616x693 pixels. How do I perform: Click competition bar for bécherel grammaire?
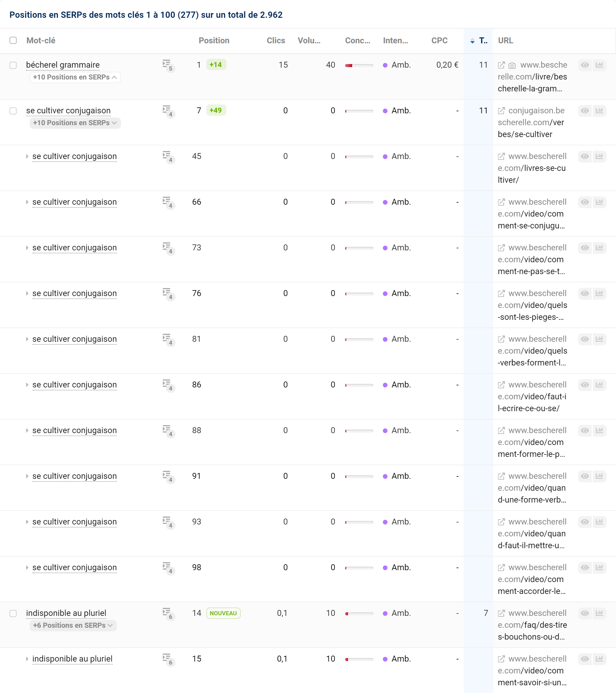point(359,66)
